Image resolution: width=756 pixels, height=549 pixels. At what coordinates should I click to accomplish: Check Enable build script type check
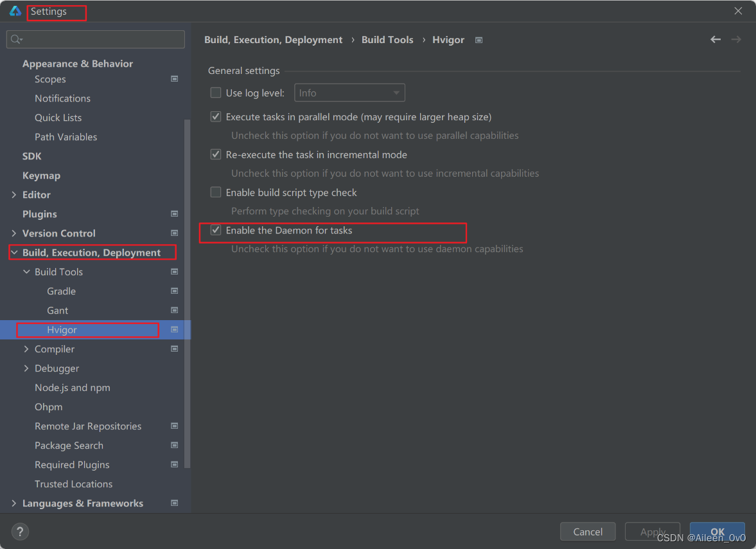tap(216, 192)
